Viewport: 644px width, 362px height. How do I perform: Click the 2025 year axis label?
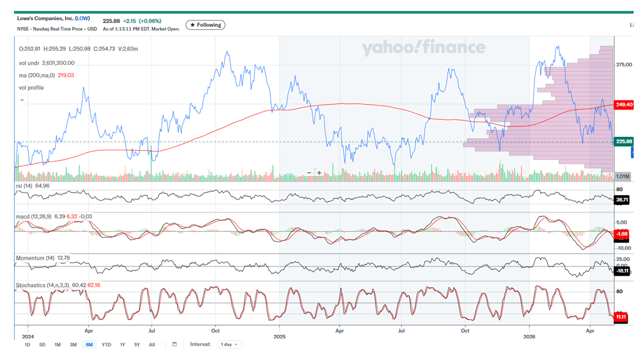coord(279,336)
